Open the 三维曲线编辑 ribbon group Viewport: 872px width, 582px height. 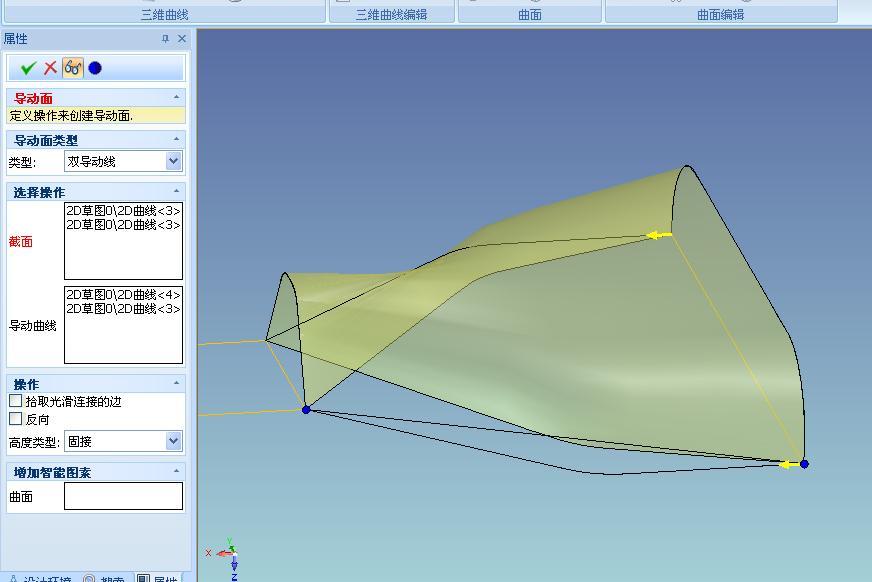click(391, 15)
